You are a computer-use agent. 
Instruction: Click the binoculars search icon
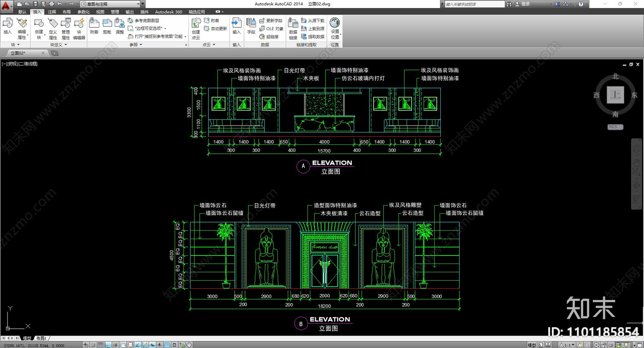click(509, 4)
